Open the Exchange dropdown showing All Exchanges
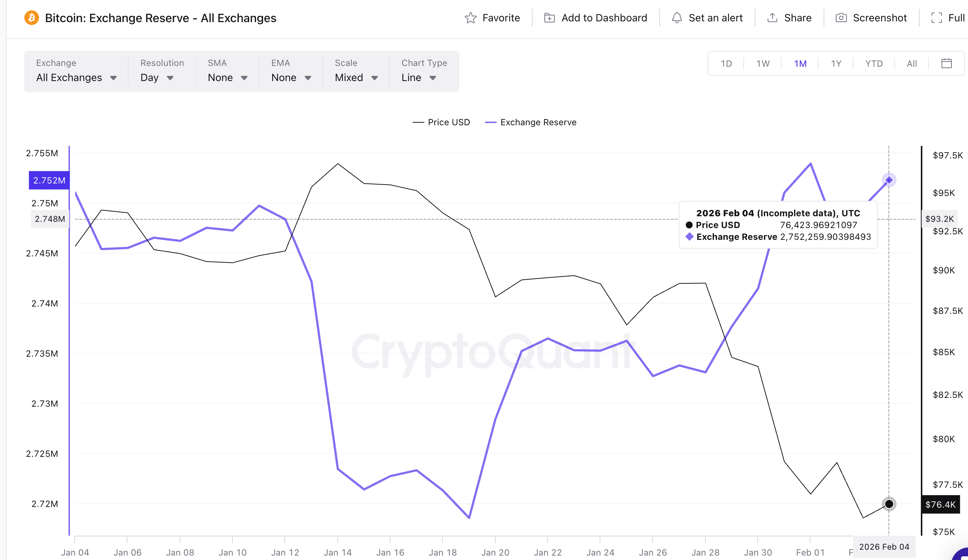The width and height of the screenshot is (968, 560). (x=76, y=77)
